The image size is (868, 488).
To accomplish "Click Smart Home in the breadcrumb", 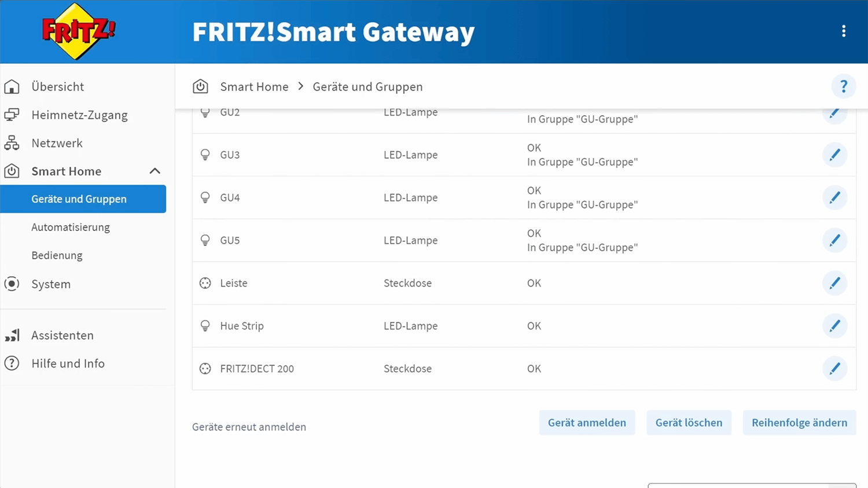I will [x=254, y=87].
